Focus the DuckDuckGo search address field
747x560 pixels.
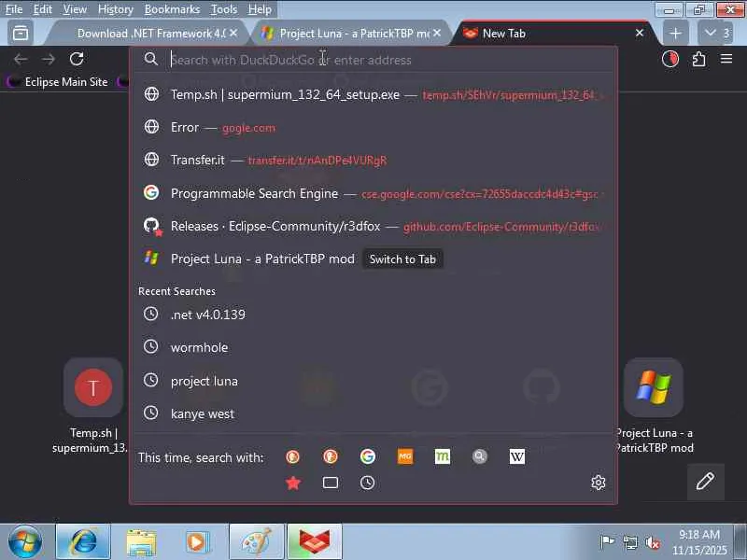(x=373, y=60)
